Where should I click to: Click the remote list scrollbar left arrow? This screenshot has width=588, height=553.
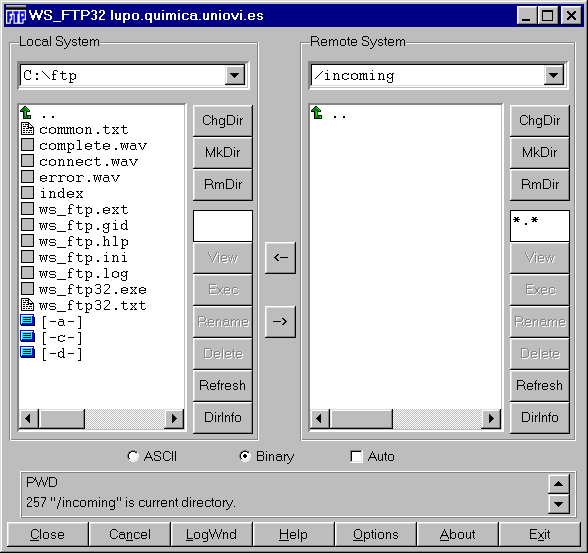[x=320, y=418]
